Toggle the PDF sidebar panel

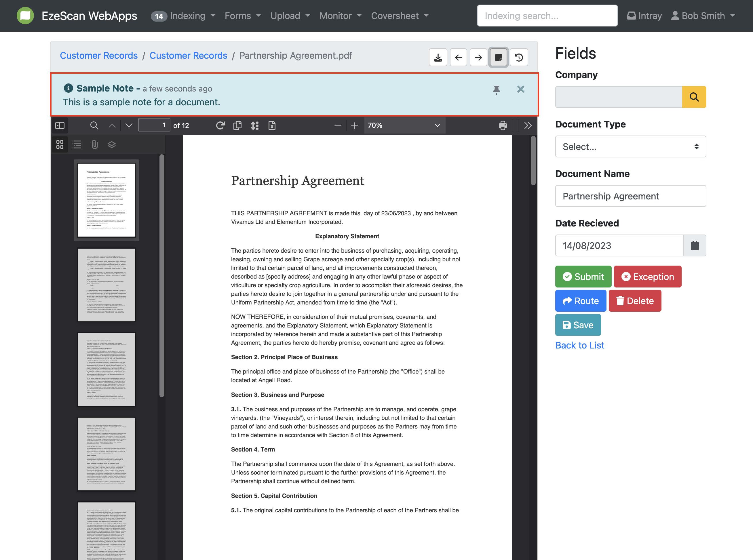pos(60,125)
